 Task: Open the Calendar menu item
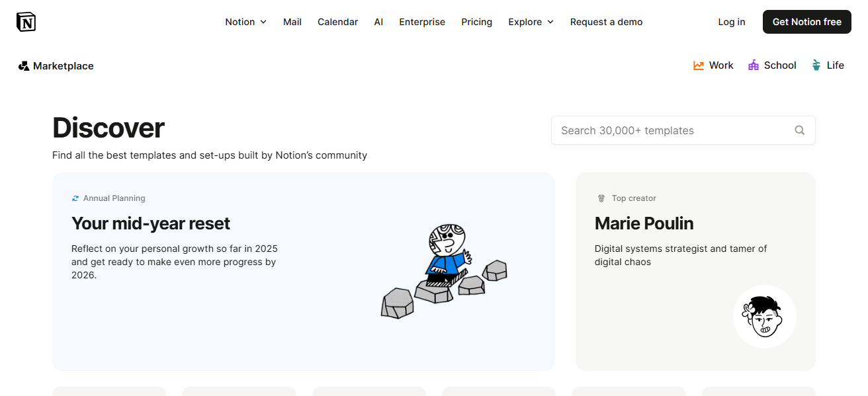click(x=337, y=22)
